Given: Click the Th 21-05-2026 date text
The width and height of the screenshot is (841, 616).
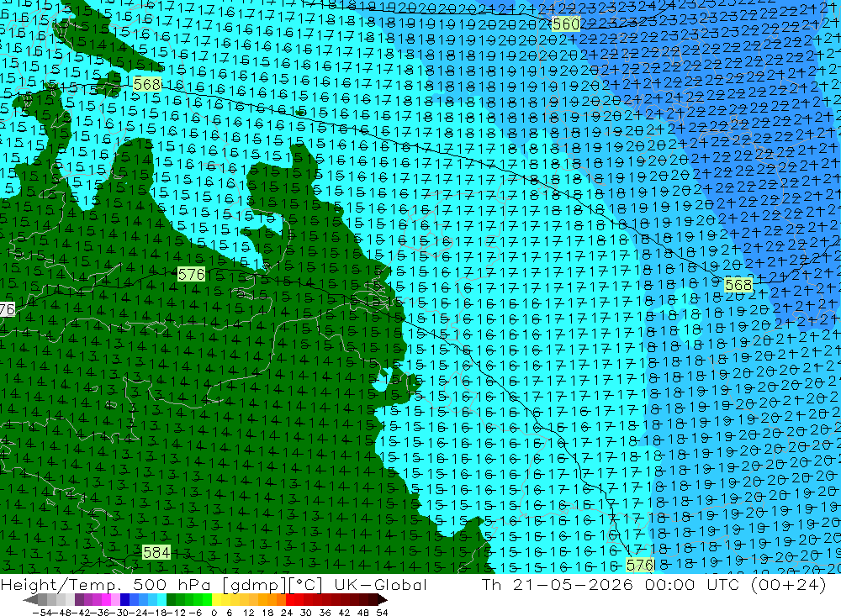Looking at the screenshot, I should tap(558, 585).
